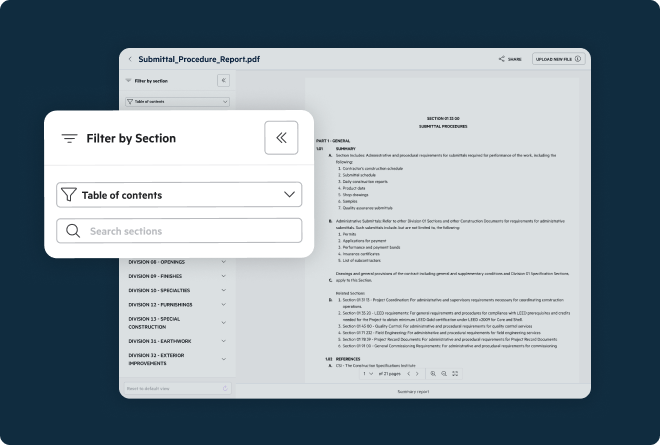This screenshot has width=660, height=445.
Task: Click the small collapse icon in background sidebar
Action: click(223, 80)
